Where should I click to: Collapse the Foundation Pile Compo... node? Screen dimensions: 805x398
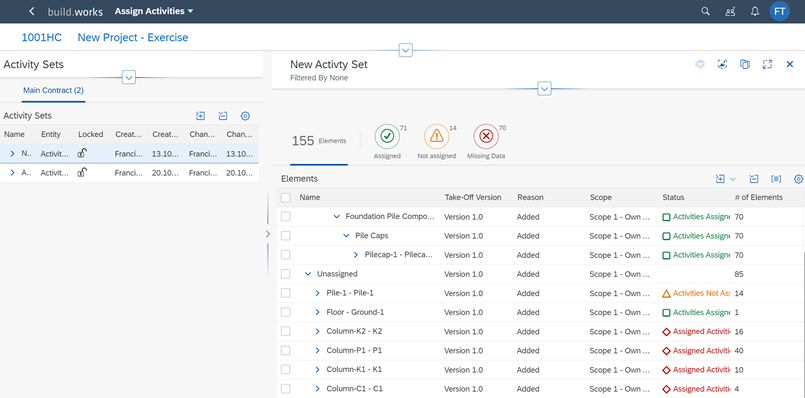click(337, 217)
